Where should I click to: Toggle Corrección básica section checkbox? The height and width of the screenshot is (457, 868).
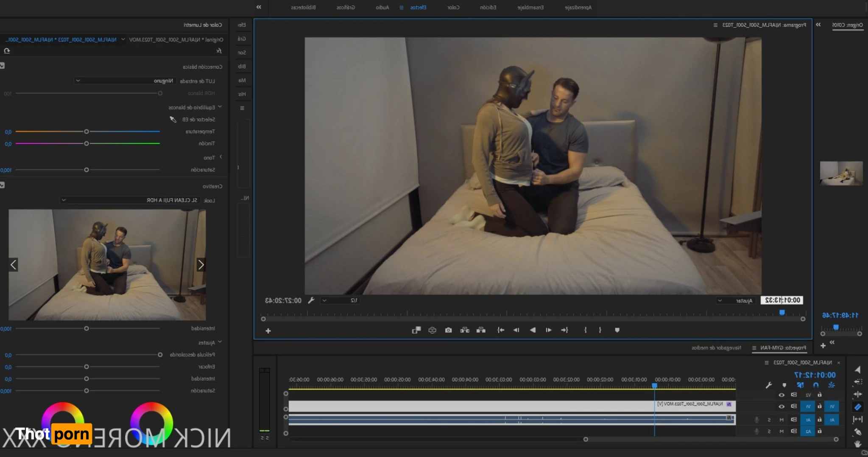coord(3,66)
